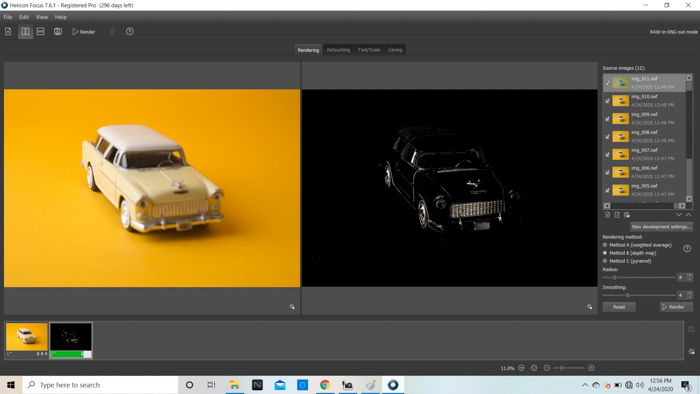Open the remote camera shooting icon
700x394 pixels.
point(58,32)
